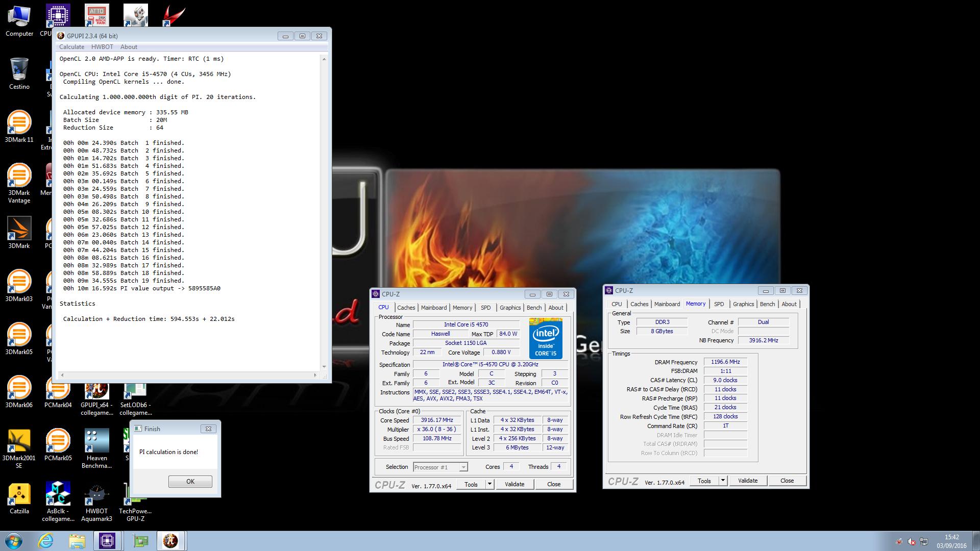
Task: Select Bench tab in right CPU-Z window
Action: (768, 304)
